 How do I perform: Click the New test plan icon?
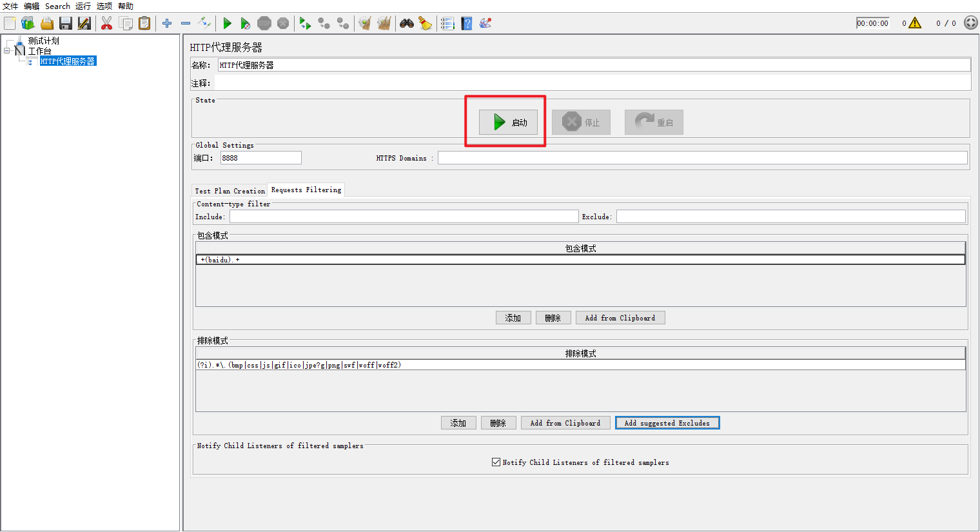point(10,23)
